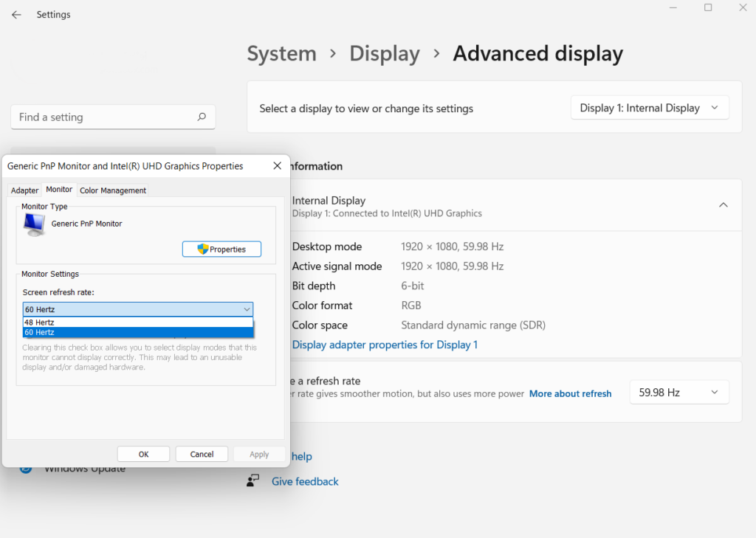This screenshot has height=538, width=756.
Task: Click the Settings back chevron breadcrumb arrow
Action: coord(16,14)
